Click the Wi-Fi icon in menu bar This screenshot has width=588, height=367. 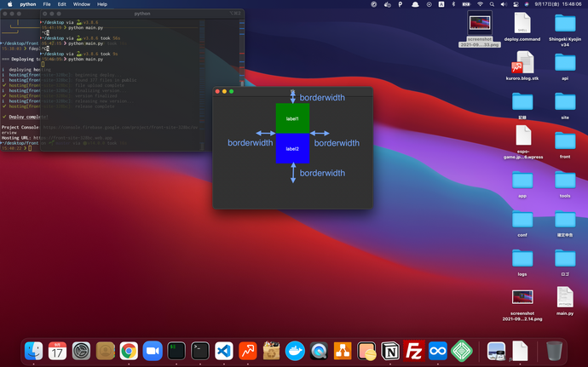pos(481,4)
